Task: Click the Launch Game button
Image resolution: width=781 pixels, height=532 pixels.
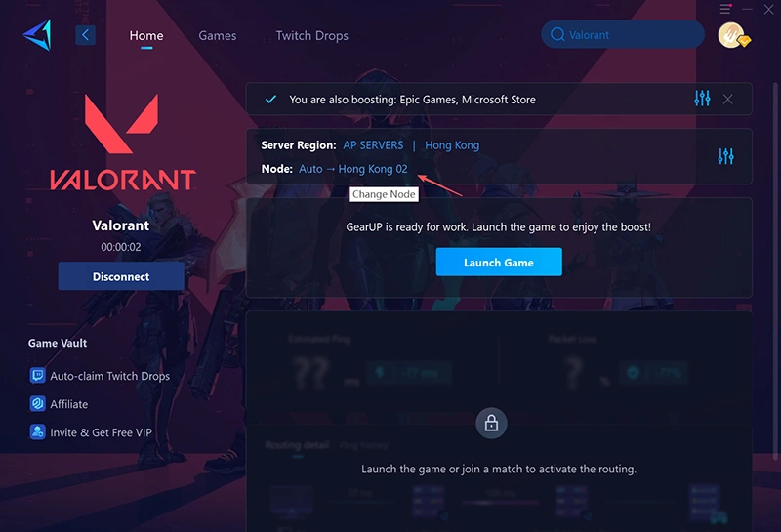Action: tap(499, 262)
